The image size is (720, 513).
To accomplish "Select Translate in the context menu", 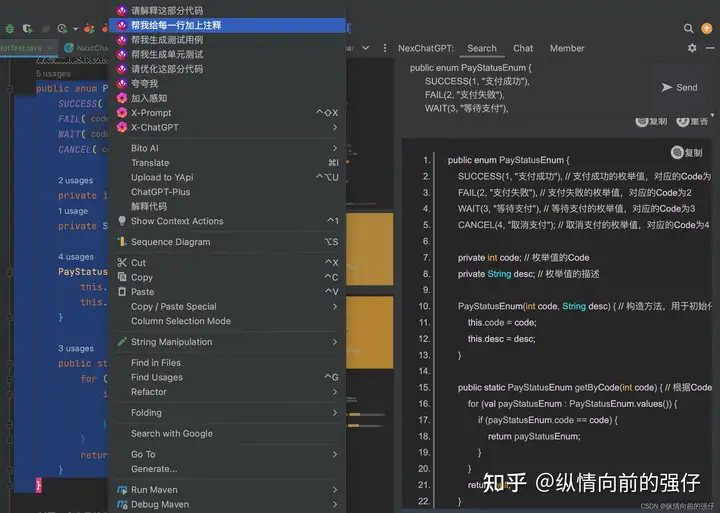I will (227, 163).
